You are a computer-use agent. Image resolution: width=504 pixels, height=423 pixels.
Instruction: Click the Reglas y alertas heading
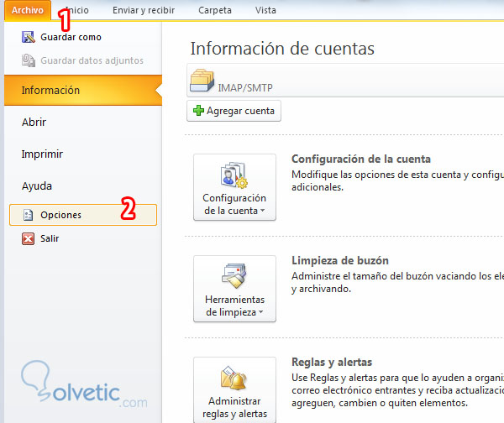coord(332,363)
